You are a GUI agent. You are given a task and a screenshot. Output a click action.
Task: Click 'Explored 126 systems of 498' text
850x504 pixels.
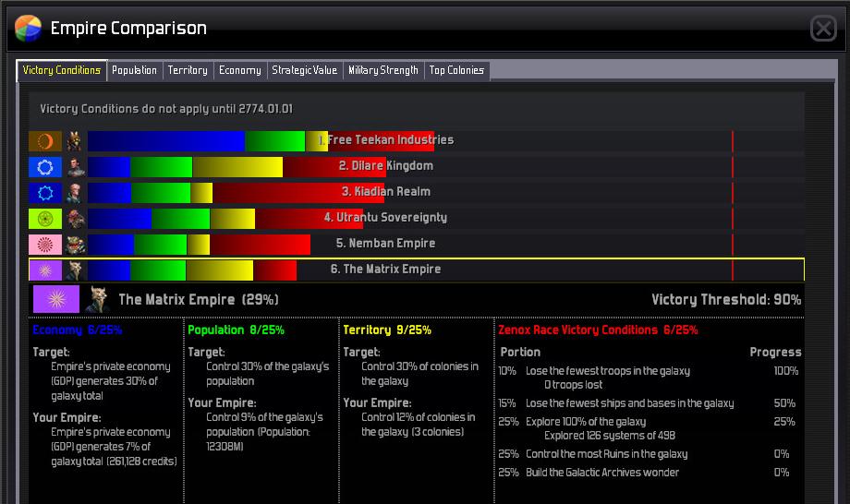click(610, 436)
